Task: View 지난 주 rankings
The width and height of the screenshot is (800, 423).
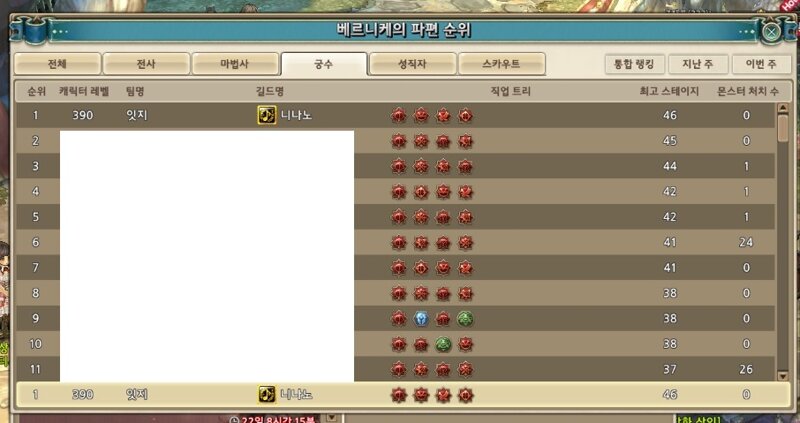Action: coord(697,64)
